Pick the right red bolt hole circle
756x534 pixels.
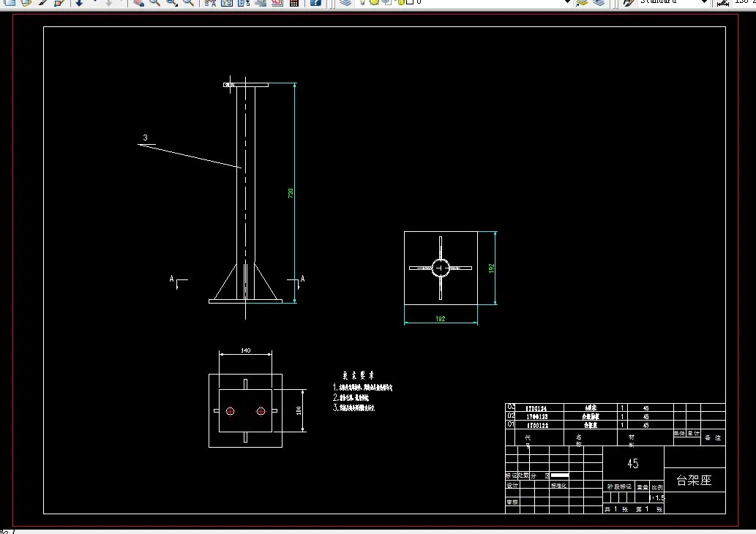[261, 411]
